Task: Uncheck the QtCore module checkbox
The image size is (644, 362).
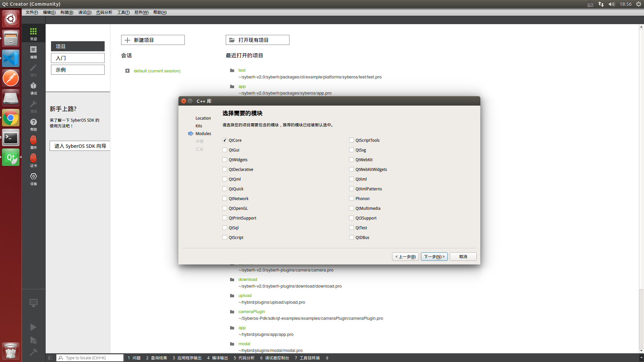Action: (225, 140)
